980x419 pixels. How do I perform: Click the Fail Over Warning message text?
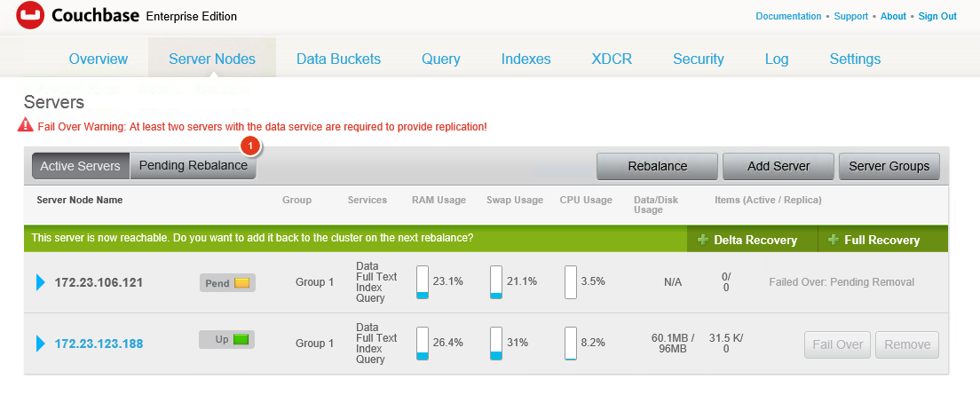pos(262,126)
